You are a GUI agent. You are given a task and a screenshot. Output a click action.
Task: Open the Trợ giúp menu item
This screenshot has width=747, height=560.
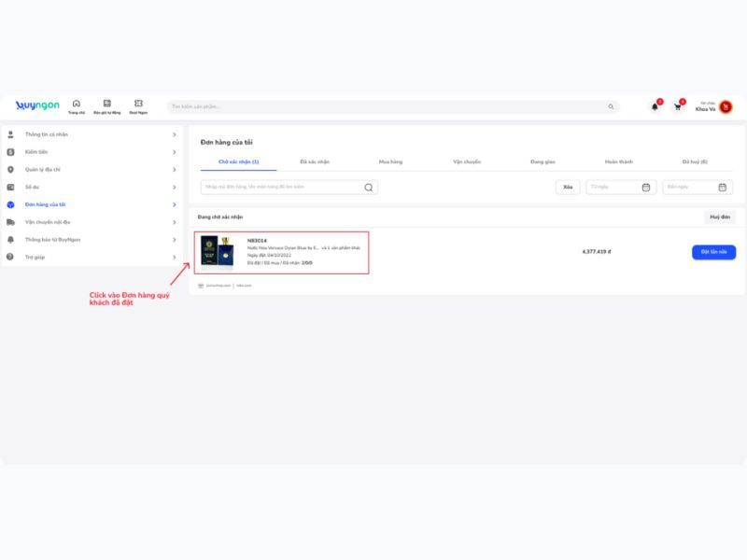(92, 258)
